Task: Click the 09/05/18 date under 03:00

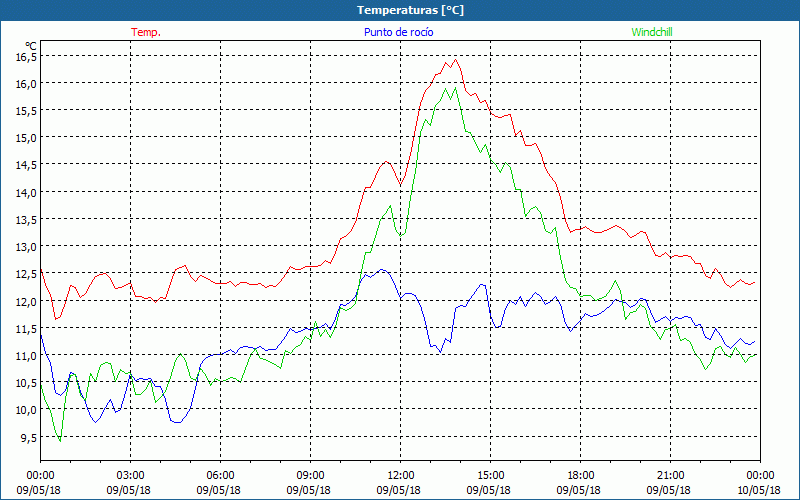Action: tap(129, 490)
